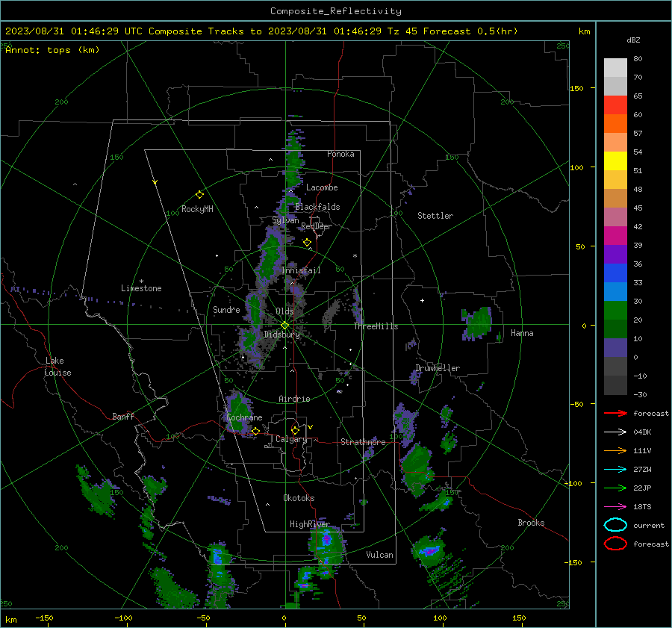Click the Blackfalds city label
This screenshot has width=672, height=628.
tap(317, 207)
